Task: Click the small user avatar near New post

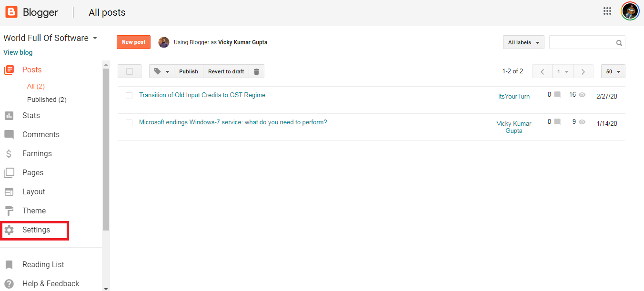Action: [x=164, y=42]
